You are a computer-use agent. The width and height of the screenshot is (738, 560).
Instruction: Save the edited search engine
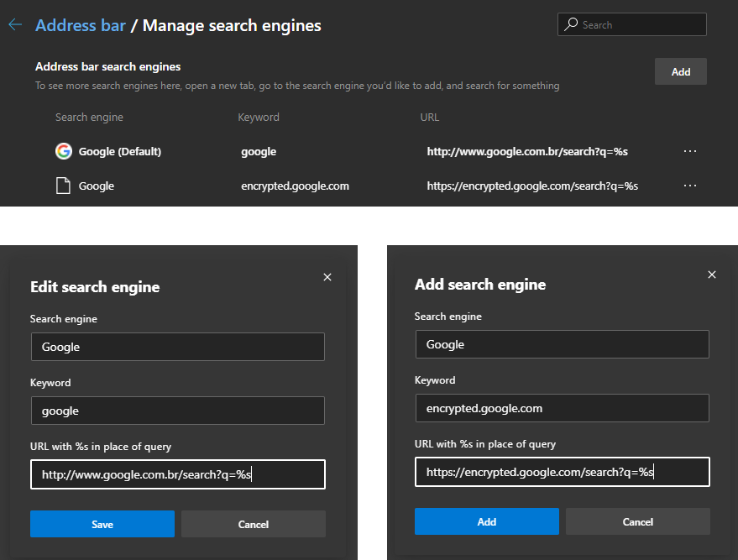102,524
